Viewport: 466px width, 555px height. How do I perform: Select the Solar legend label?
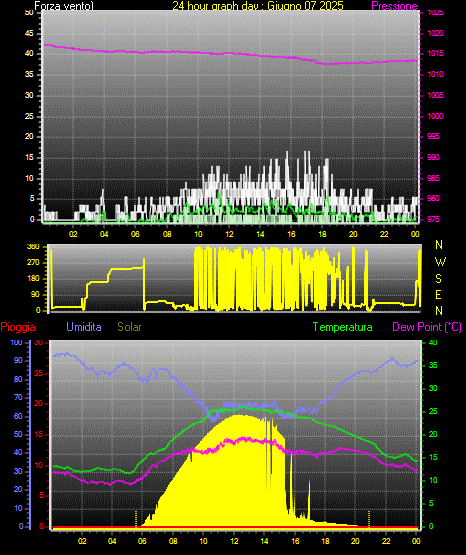click(x=130, y=327)
